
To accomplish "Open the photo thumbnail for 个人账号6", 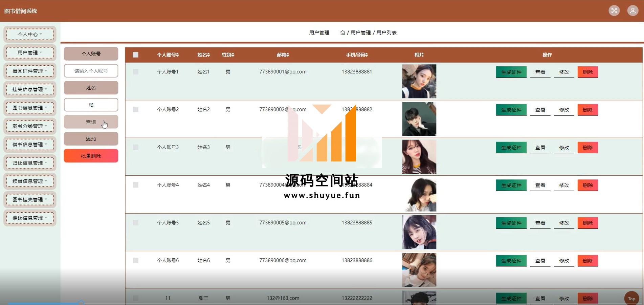I will pos(419,270).
